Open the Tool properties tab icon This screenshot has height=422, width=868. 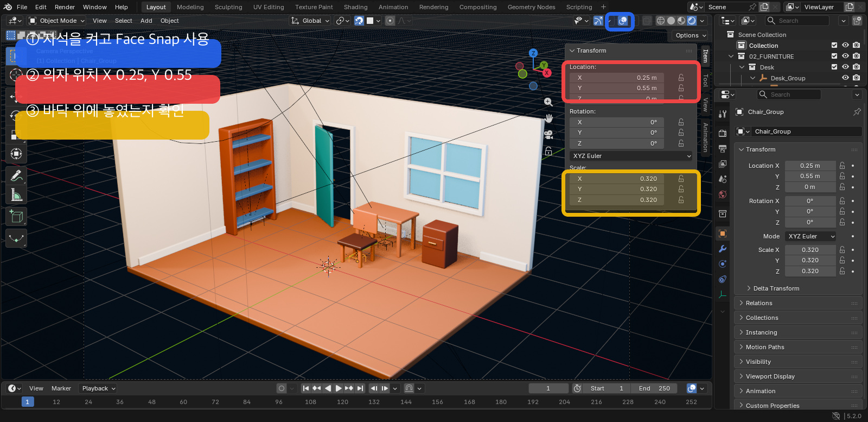coord(723,114)
